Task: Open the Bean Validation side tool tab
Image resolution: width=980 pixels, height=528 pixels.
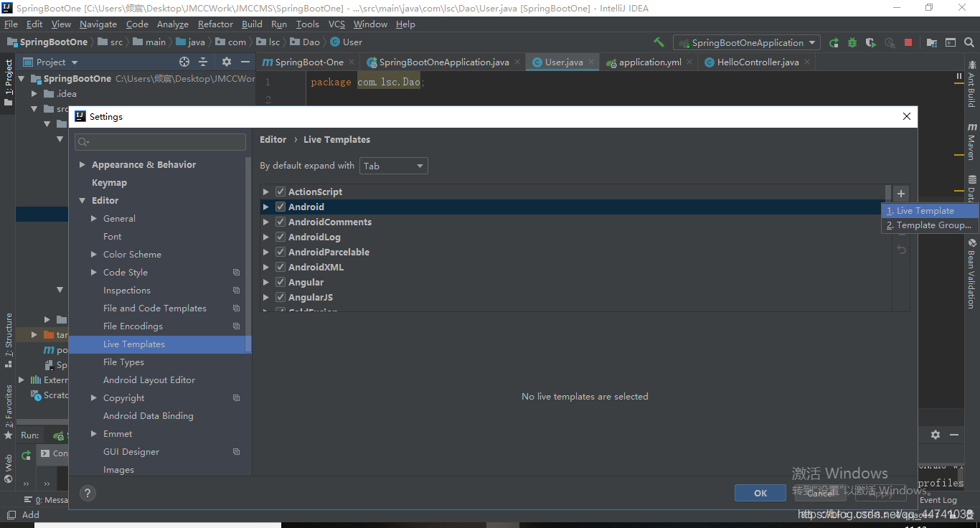Action: [972, 273]
